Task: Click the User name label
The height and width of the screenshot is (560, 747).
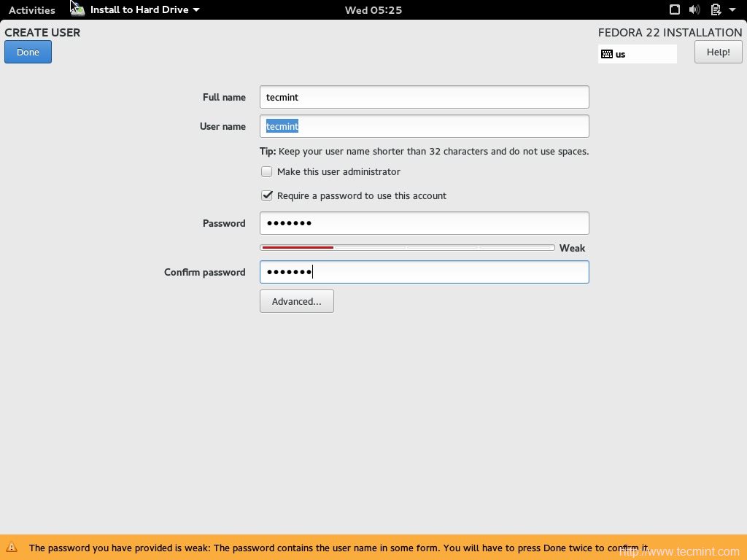Action: coord(222,126)
